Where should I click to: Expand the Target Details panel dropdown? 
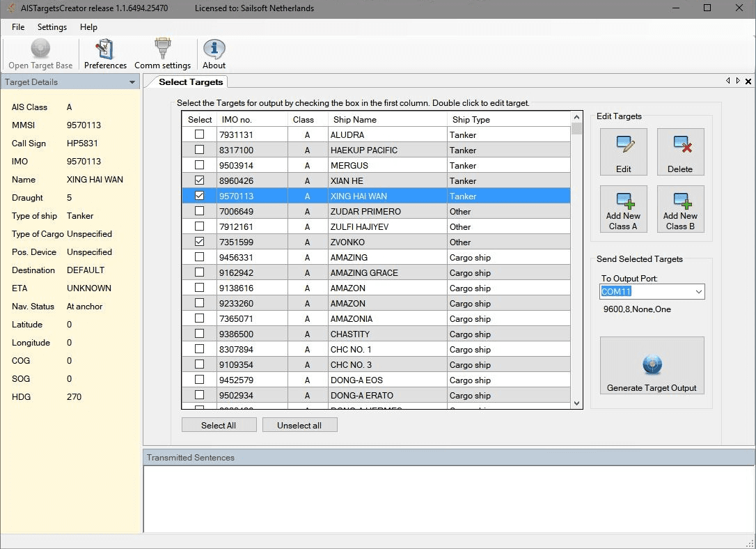coord(132,82)
